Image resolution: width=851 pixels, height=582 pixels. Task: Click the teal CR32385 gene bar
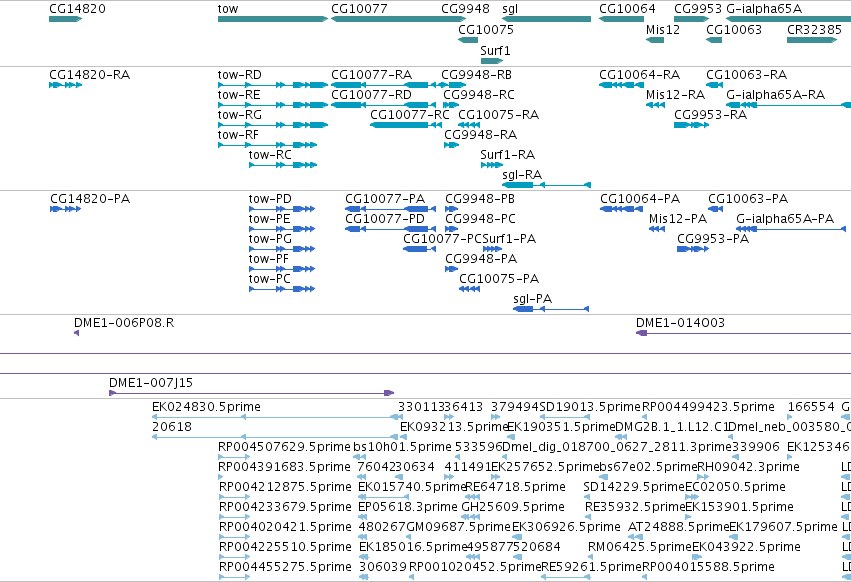[x=812, y=40]
